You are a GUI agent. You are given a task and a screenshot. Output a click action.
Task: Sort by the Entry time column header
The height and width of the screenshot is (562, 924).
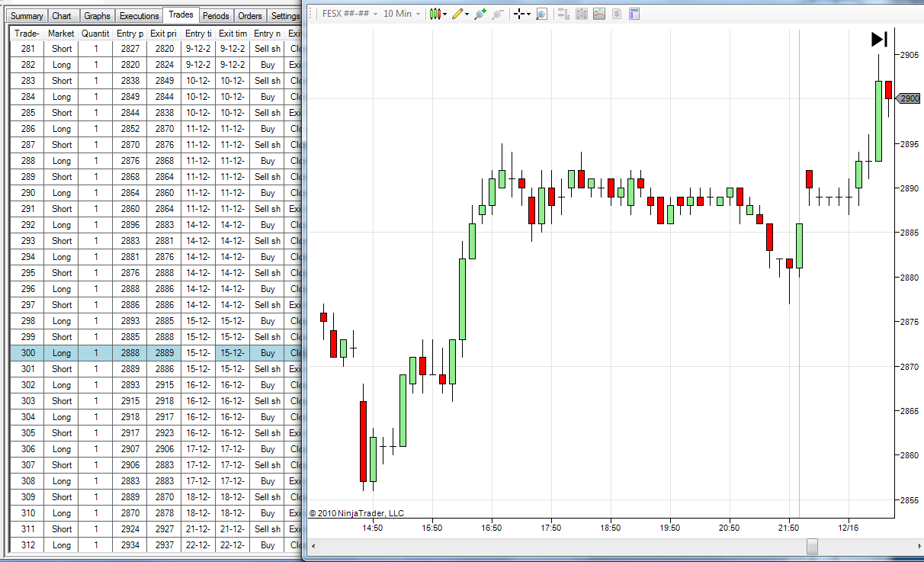(x=198, y=34)
